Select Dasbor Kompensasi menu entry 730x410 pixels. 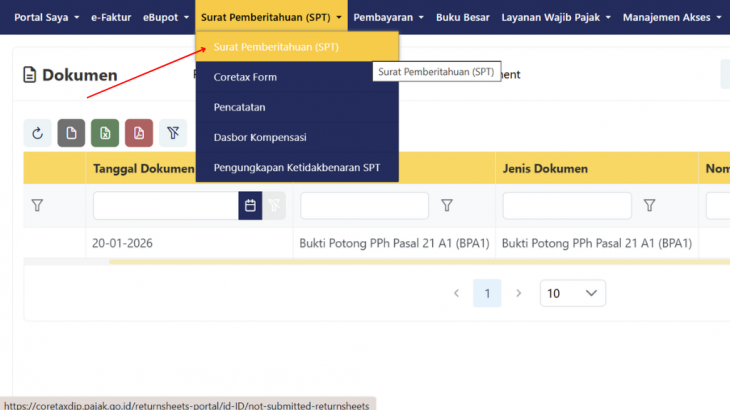point(260,137)
